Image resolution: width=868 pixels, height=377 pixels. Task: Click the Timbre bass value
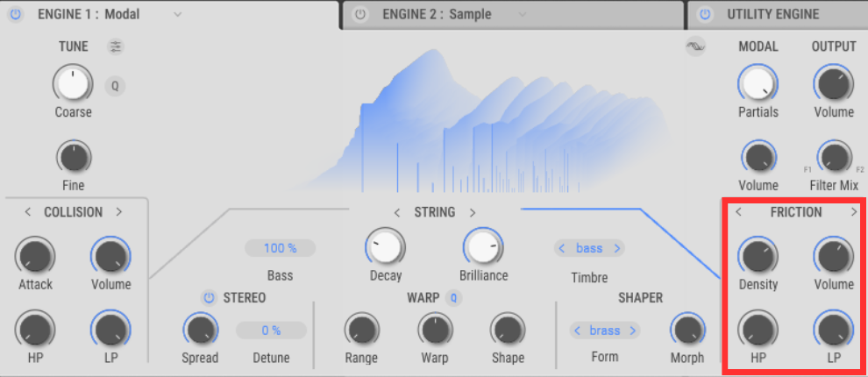589,249
